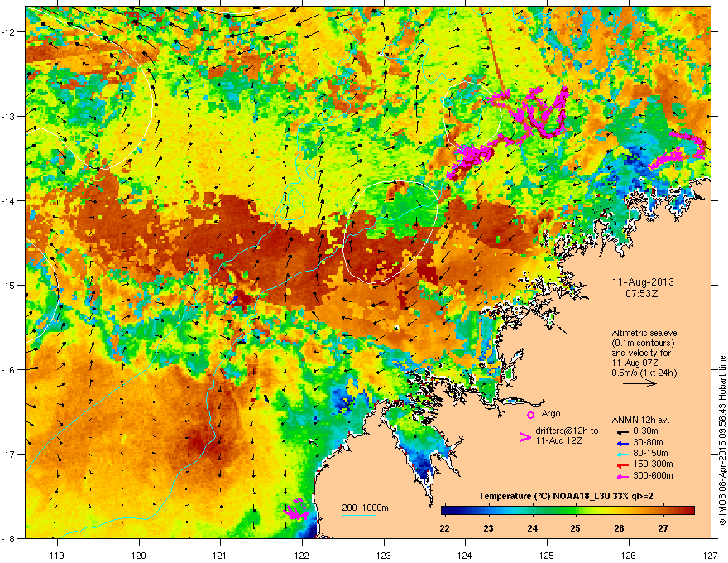Click the temperature colour bar at 22 degrees
The height and width of the screenshot is (563, 728).
click(x=445, y=511)
